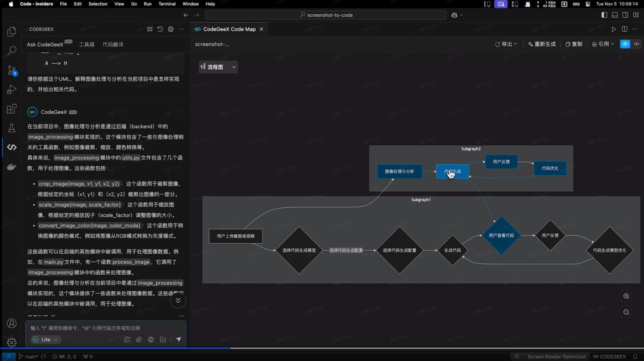The image size is (644, 361).
Task: Clear the CodeGeeX chat session
Action: (x=150, y=29)
